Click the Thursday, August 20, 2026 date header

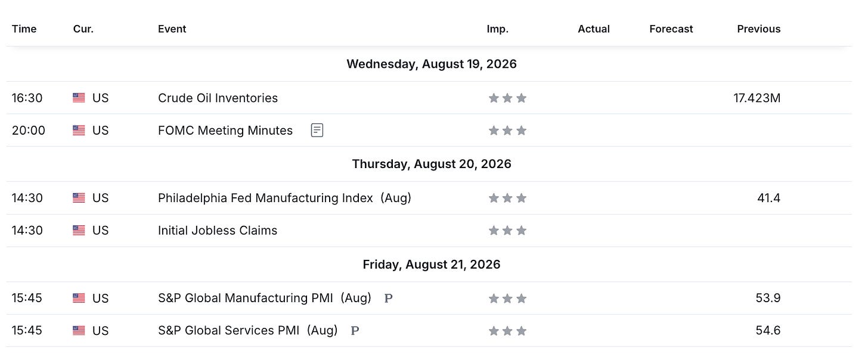(x=432, y=164)
